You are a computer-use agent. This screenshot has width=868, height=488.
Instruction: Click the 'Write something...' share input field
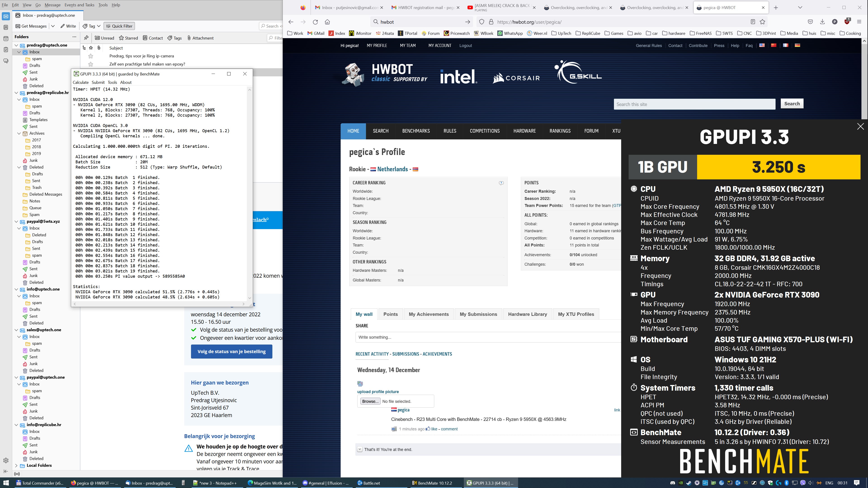pyautogui.click(x=488, y=337)
